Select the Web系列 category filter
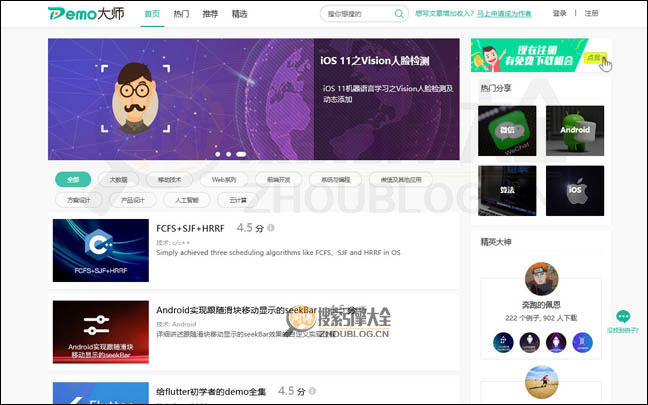Screen dimensions: 648x405 point(224,180)
